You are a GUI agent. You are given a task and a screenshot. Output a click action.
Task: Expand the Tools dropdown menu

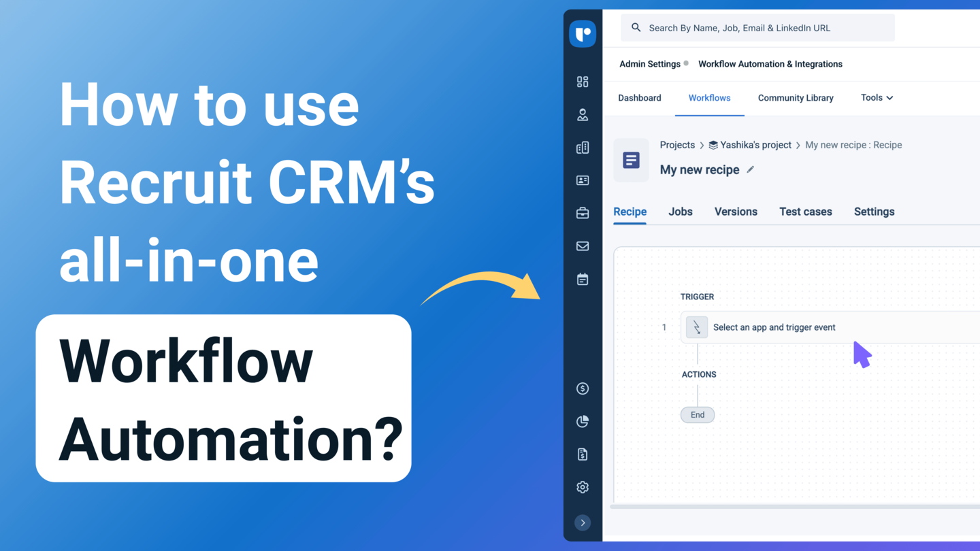tap(877, 97)
